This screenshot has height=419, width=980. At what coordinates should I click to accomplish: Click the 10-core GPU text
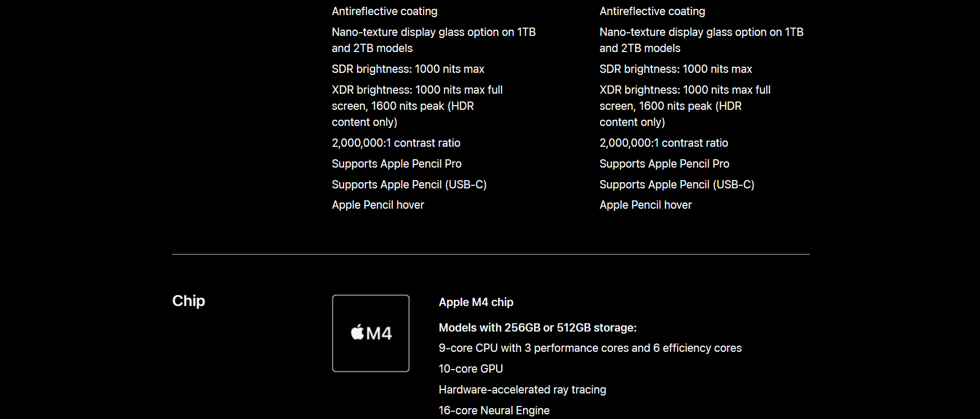coord(470,369)
